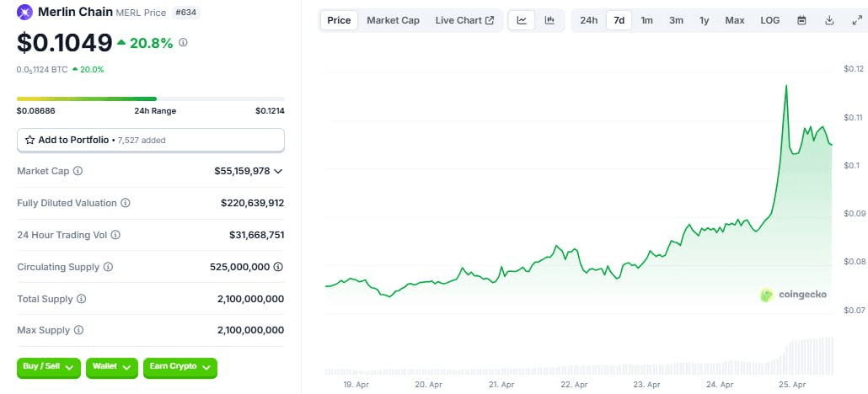Set chart range to 24h
The height and width of the screenshot is (394, 868).
click(x=588, y=20)
